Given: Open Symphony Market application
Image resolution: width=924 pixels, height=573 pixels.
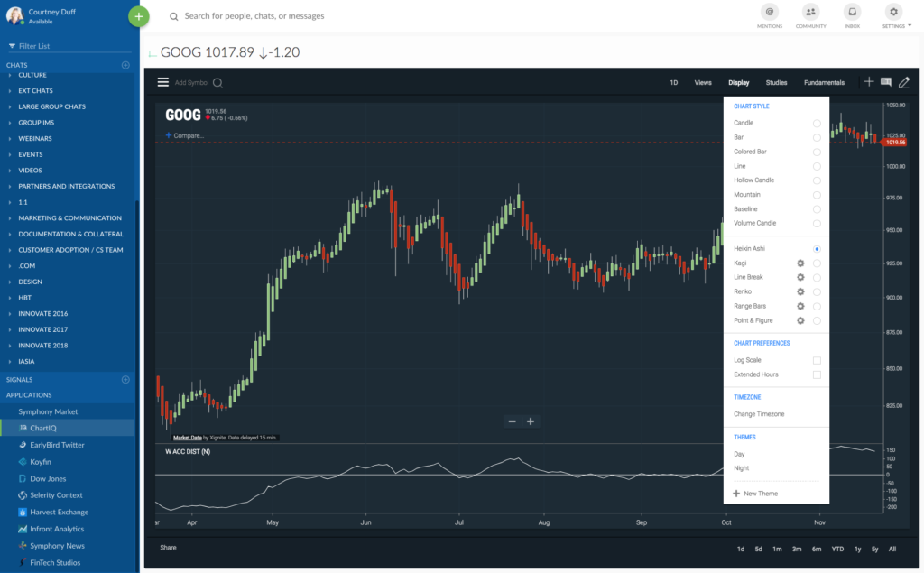Looking at the screenshot, I should [48, 411].
